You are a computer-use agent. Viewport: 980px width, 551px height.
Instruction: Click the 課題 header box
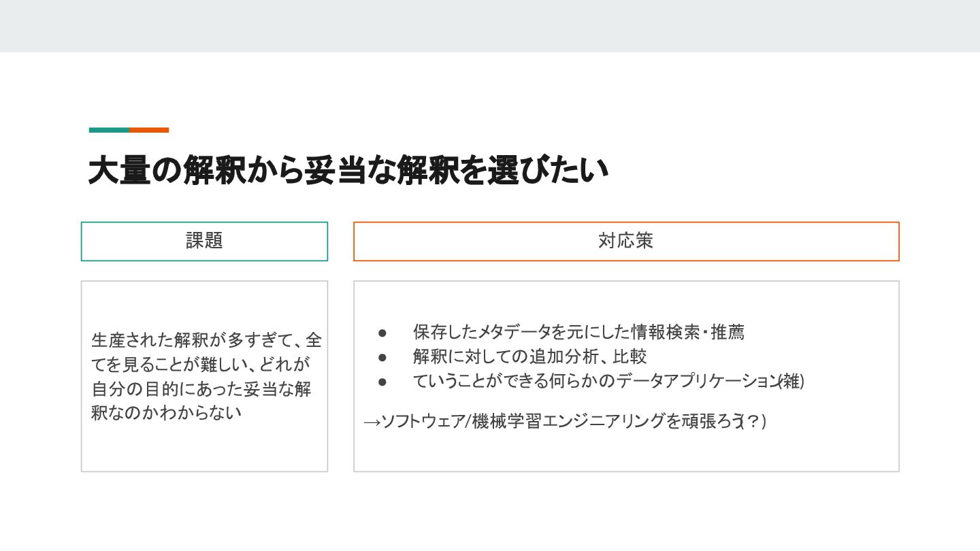click(x=204, y=241)
